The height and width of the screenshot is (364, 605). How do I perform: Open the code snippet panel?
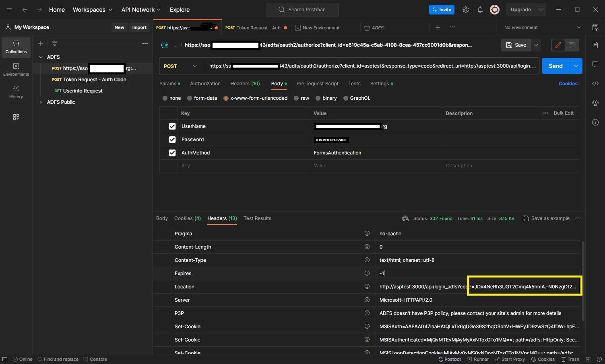tap(595, 84)
